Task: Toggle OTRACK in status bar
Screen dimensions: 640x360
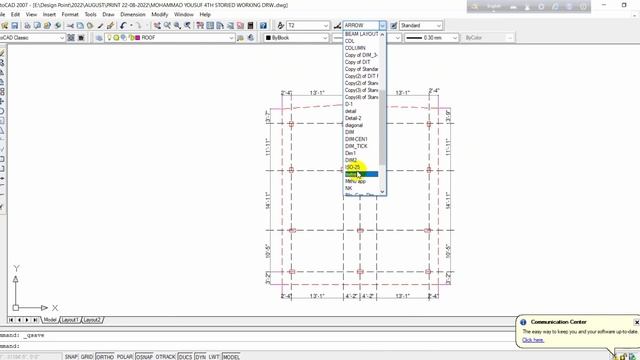Action: [165, 357]
